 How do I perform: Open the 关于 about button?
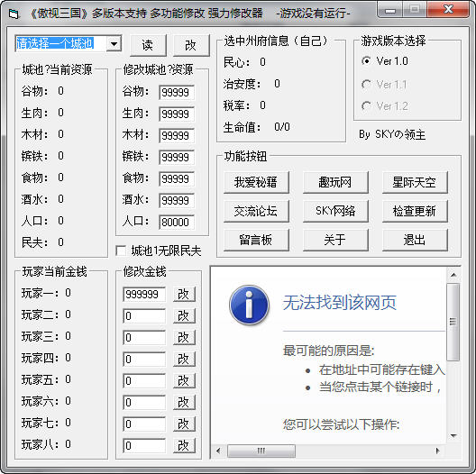(x=335, y=240)
